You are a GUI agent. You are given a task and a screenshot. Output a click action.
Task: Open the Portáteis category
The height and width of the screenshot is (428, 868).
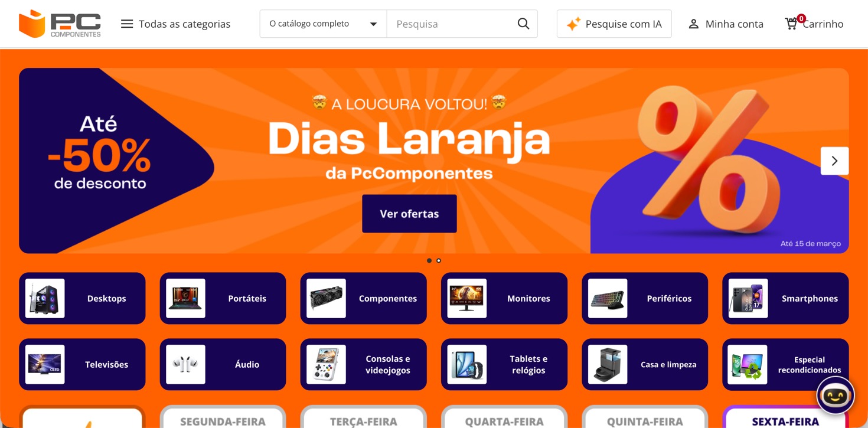(x=223, y=298)
